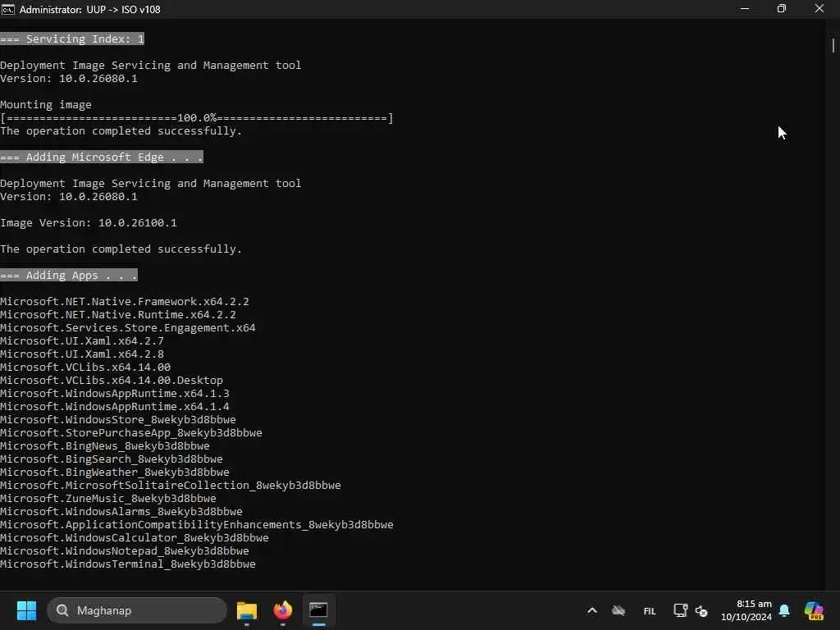The height and width of the screenshot is (630, 840).
Task: Click Microsoft.UI.Xaml.x64.2.7 line
Action: click(x=82, y=341)
